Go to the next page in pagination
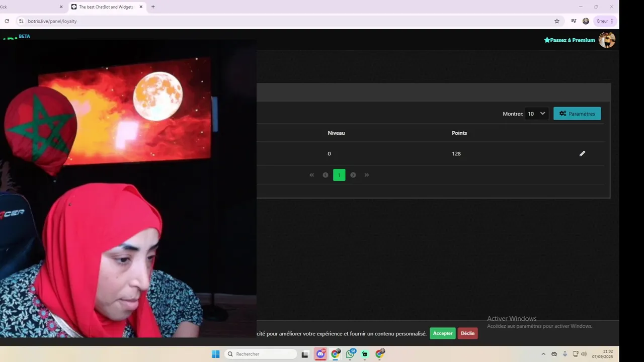Viewport: 644px width, 362px height. point(353,175)
